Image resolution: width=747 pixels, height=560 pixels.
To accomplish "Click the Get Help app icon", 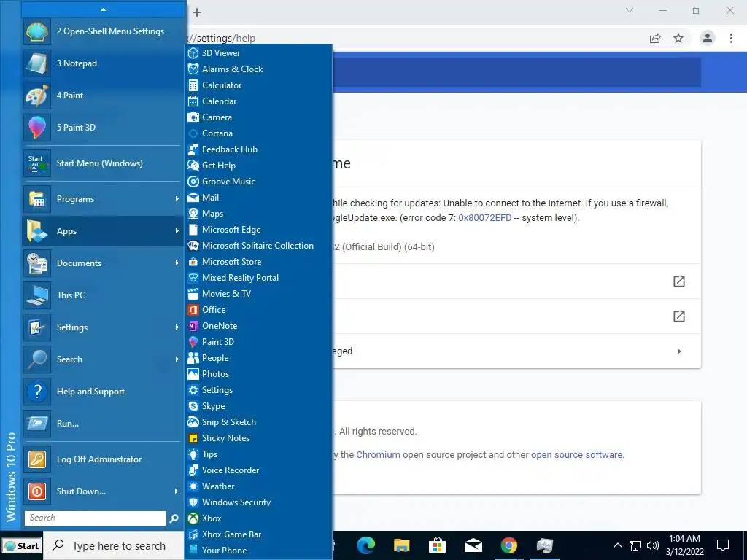I will (193, 166).
